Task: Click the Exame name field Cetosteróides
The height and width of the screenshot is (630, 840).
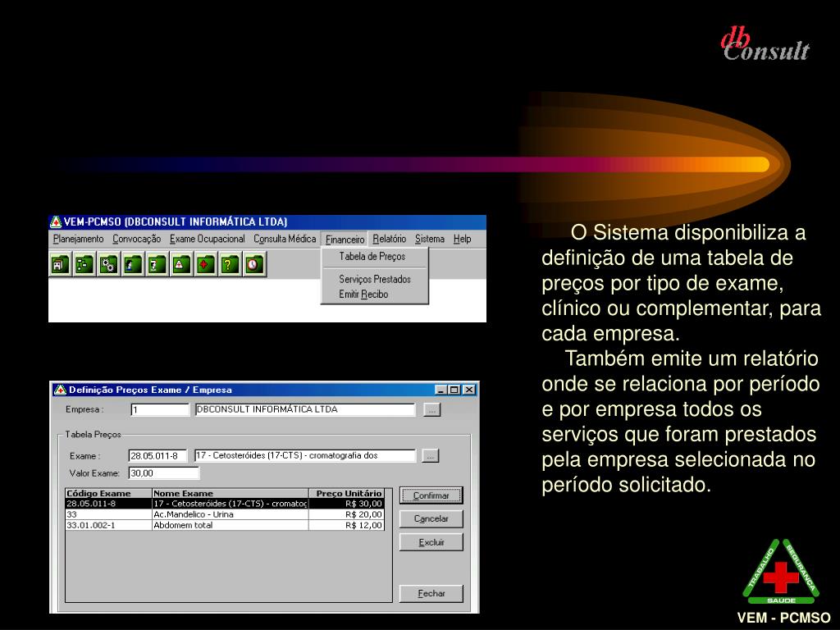Action: (305, 455)
